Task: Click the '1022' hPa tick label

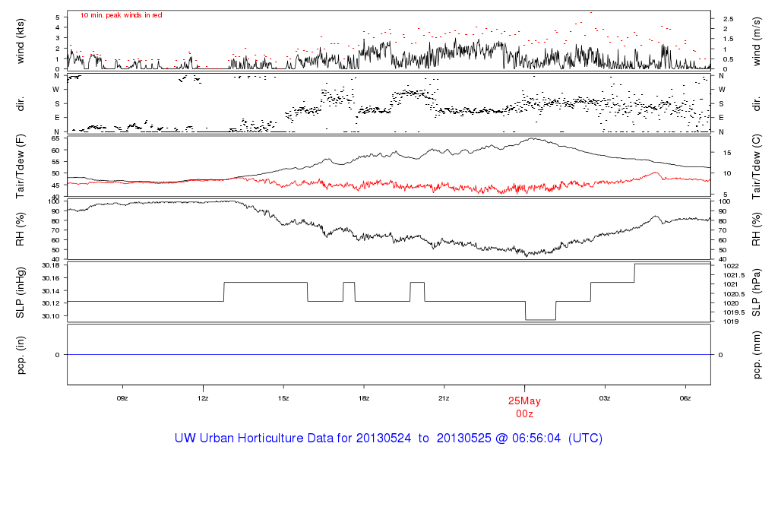Action: click(x=732, y=266)
